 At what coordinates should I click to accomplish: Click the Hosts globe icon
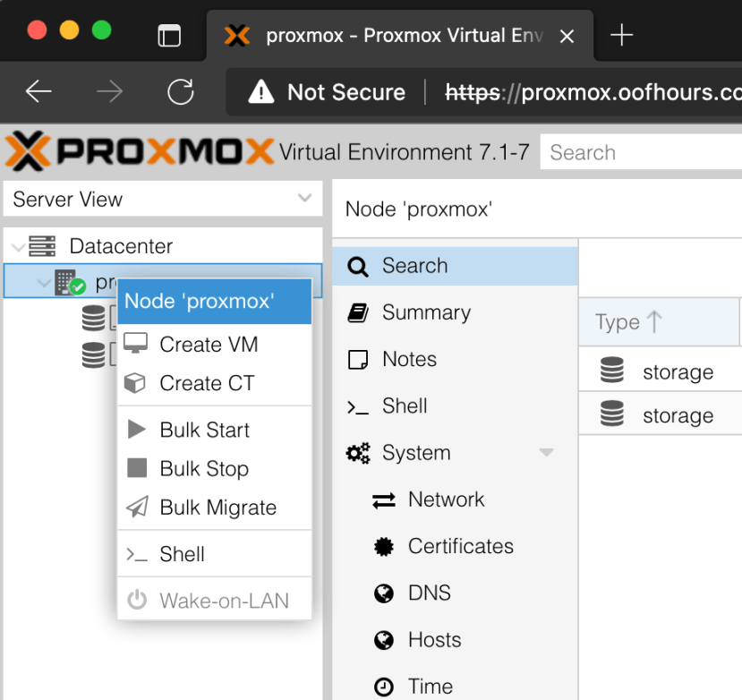[x=383, y=639]
